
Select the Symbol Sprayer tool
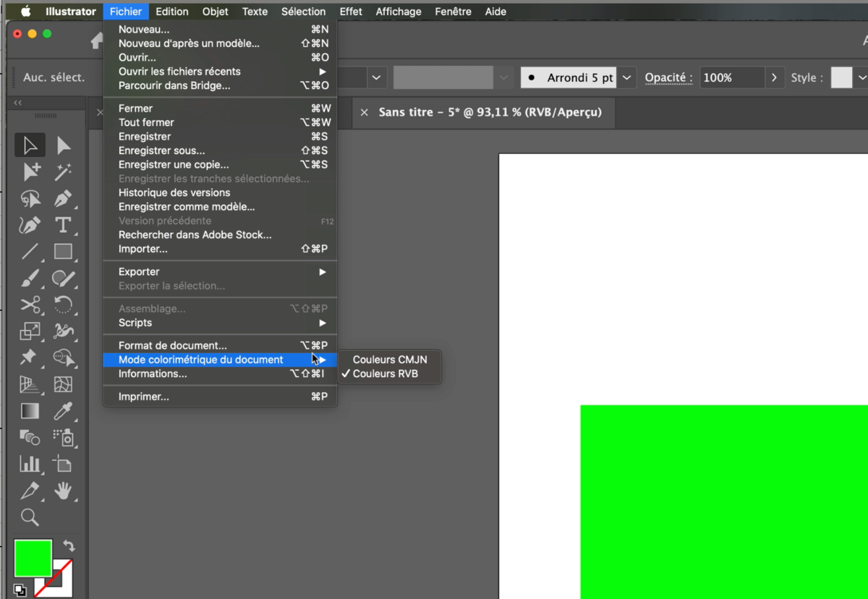pyautogui.click(x=64, y=437)
